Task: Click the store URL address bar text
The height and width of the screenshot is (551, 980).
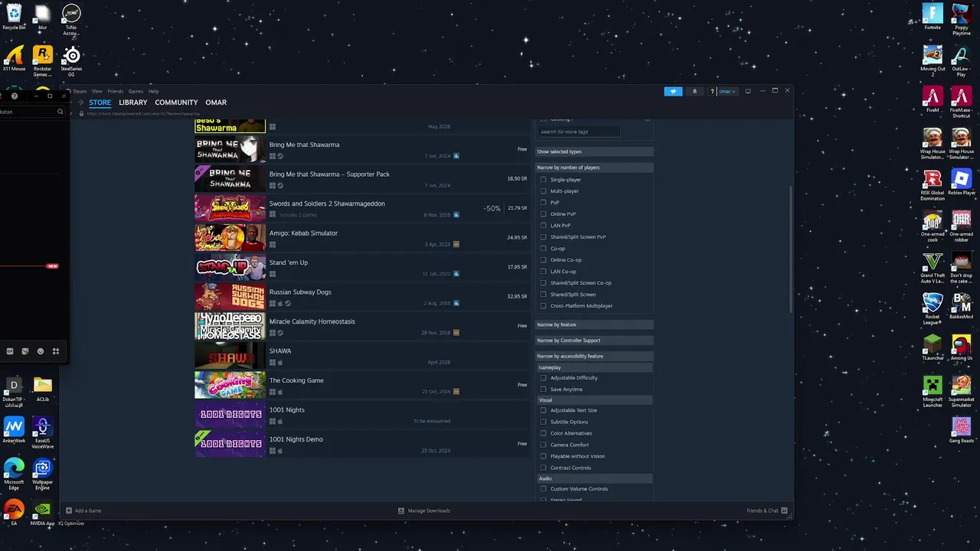Action: coord(142,113)
